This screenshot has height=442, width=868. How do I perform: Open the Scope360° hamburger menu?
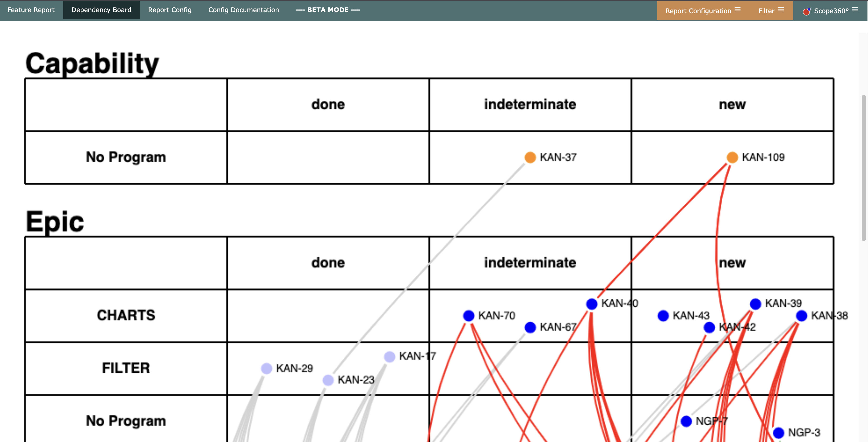(855, 9)
